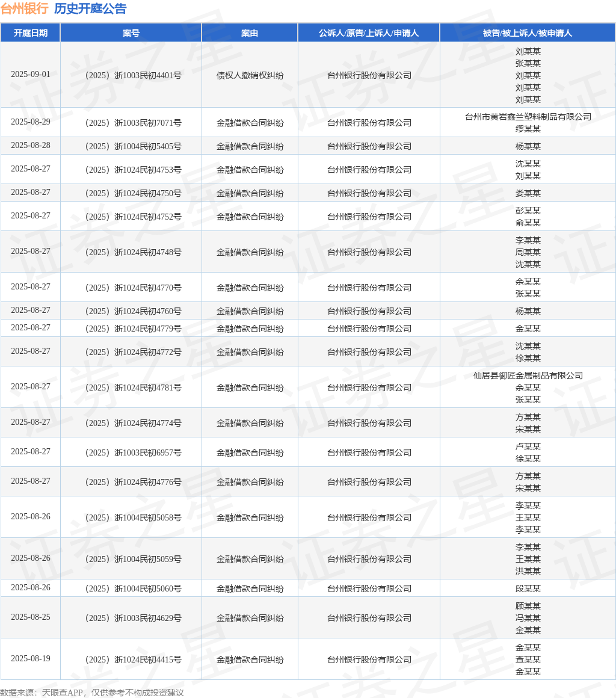
Task: Select case number 浙1024民初4772号
Action: (x=133, y=352)
